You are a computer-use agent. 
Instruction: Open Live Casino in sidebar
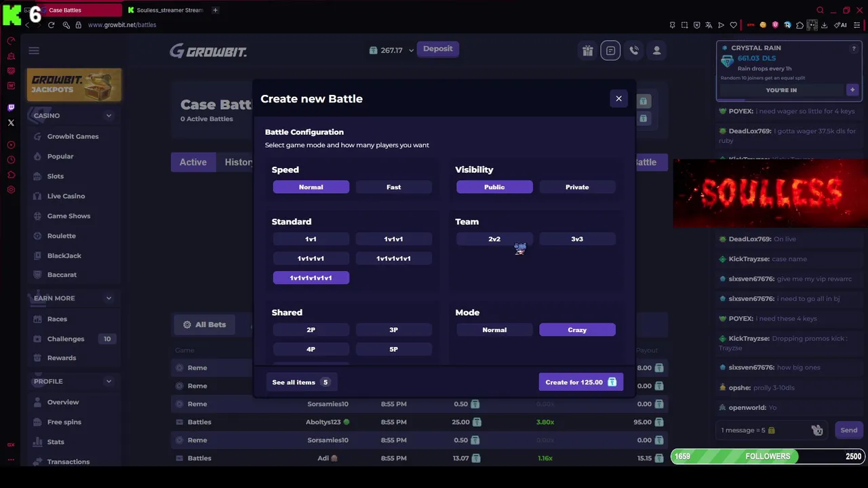tap(66, 196)
